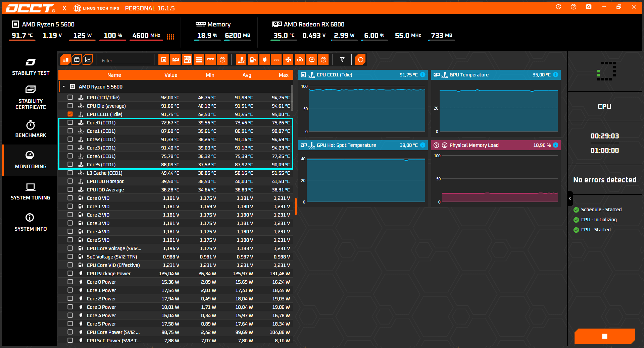Enable the Core0 (CCD1) checkbox
The image size is (644, 348).
tap(70, 123)
